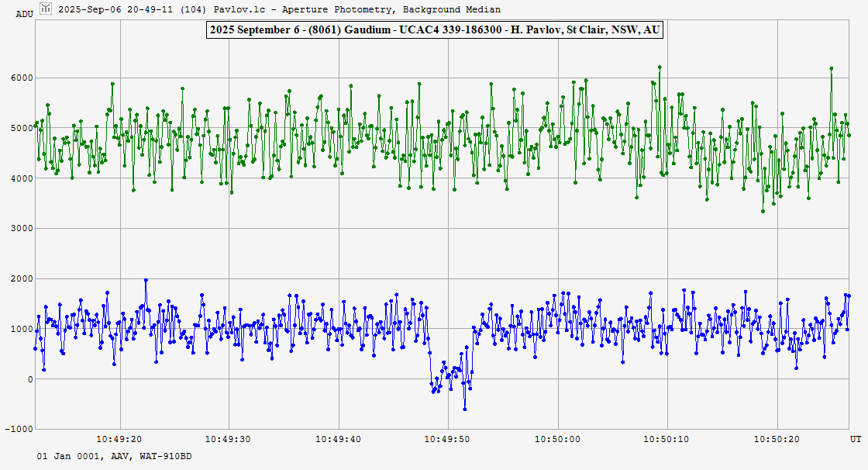Click the lowest green point near 10:50:18
Viewport: 868px width, 470px height.
763,211
